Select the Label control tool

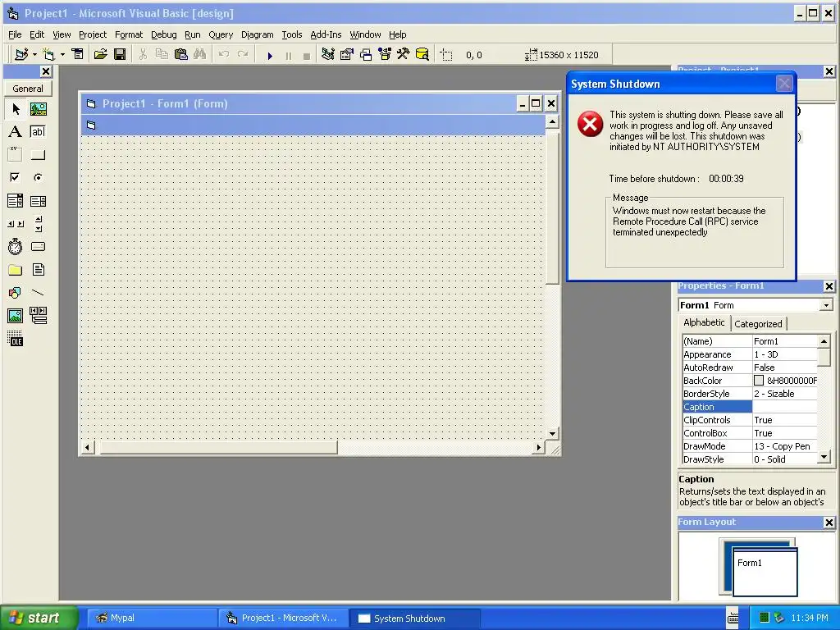[15, 132]
